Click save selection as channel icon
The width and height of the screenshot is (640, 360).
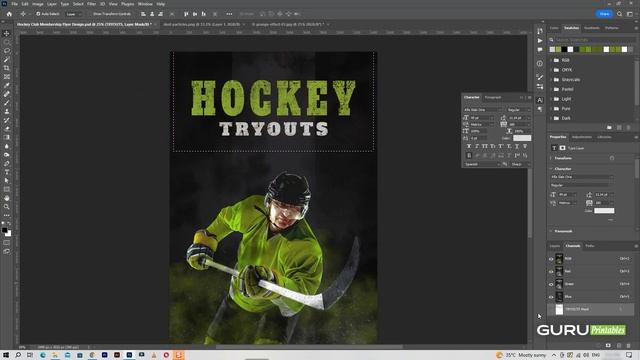tap(609, 345)
